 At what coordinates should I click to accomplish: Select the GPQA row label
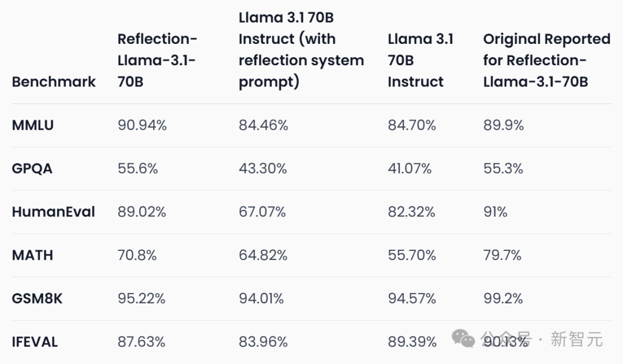point(32,168)
